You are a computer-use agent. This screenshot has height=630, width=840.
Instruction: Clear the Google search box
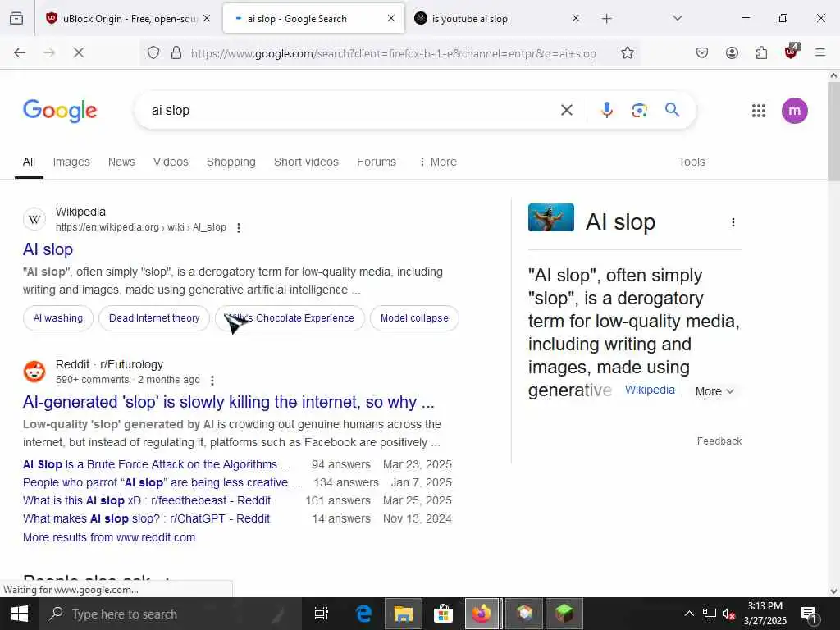pyautogui.click(x=566, y=111)
